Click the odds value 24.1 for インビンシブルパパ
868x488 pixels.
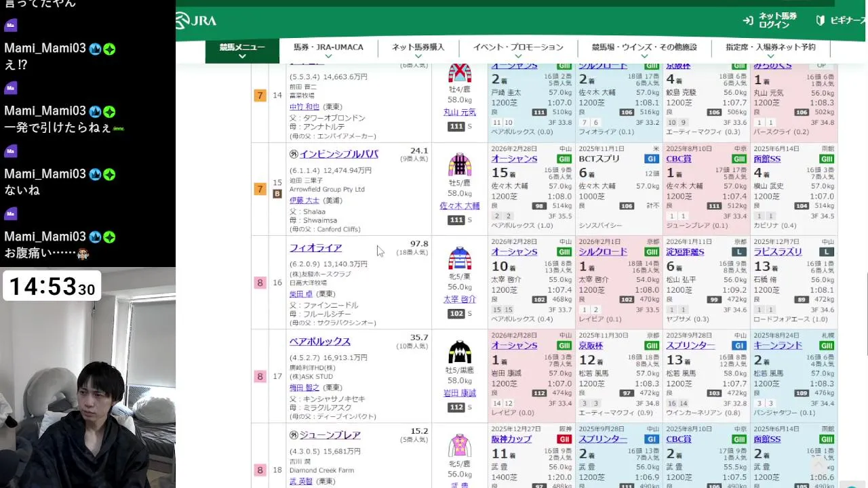(x=419, y=150)
